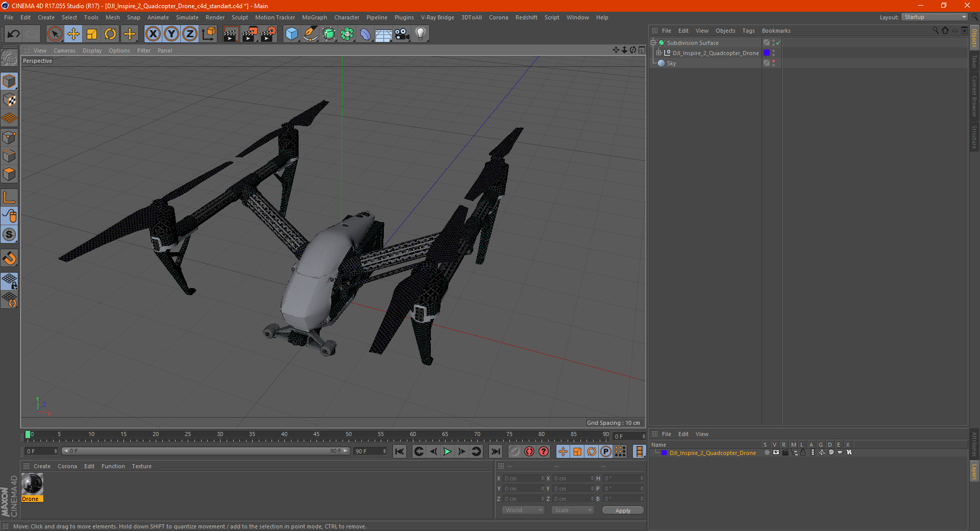Toggle Subdivision Surface enable checkmark
Screen dimensions: 980x531
[778, 43]
